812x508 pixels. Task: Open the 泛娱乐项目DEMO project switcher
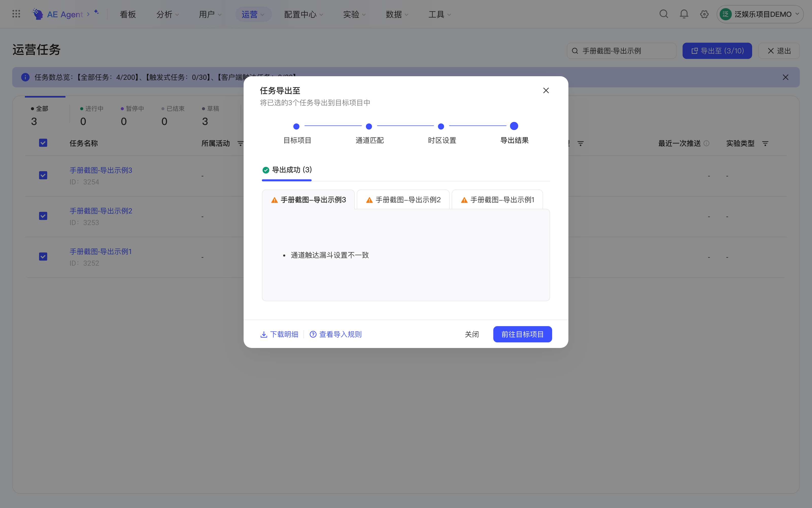pos(760,14)
